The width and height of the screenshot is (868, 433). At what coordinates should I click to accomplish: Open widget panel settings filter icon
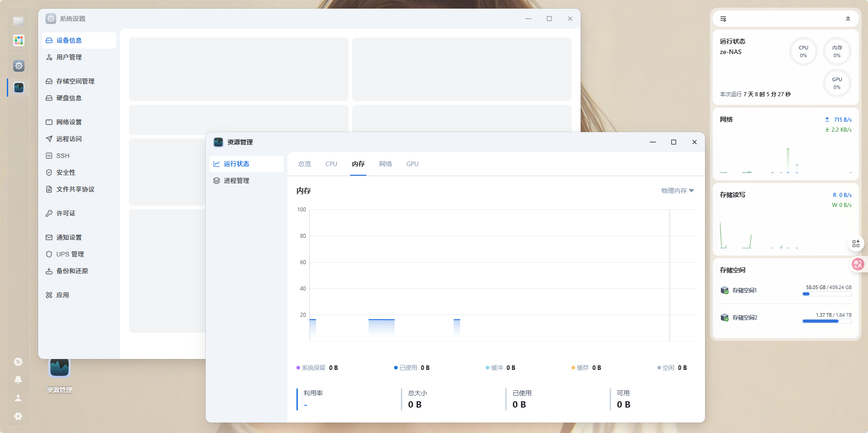coord(723,19)
